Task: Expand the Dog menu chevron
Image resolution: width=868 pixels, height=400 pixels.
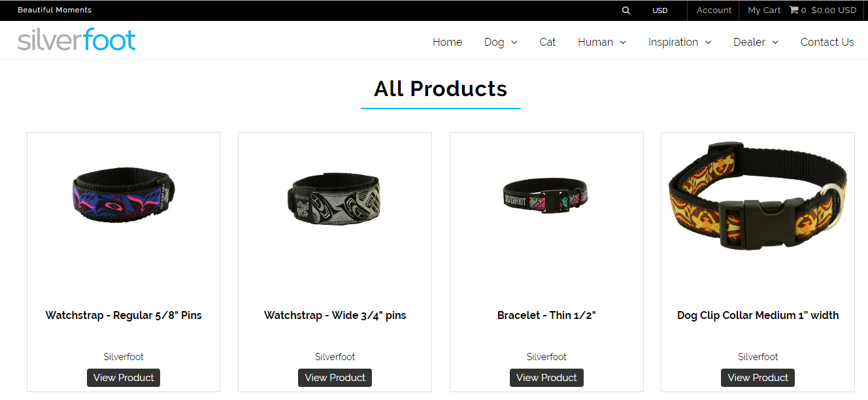Action: (514, 42)
